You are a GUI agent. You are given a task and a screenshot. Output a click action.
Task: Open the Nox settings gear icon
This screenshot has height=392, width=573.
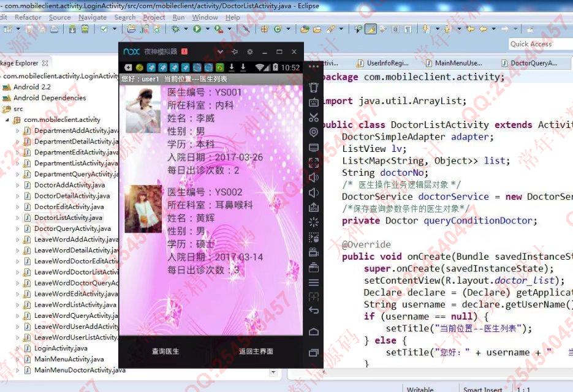[x=249, y=51]
